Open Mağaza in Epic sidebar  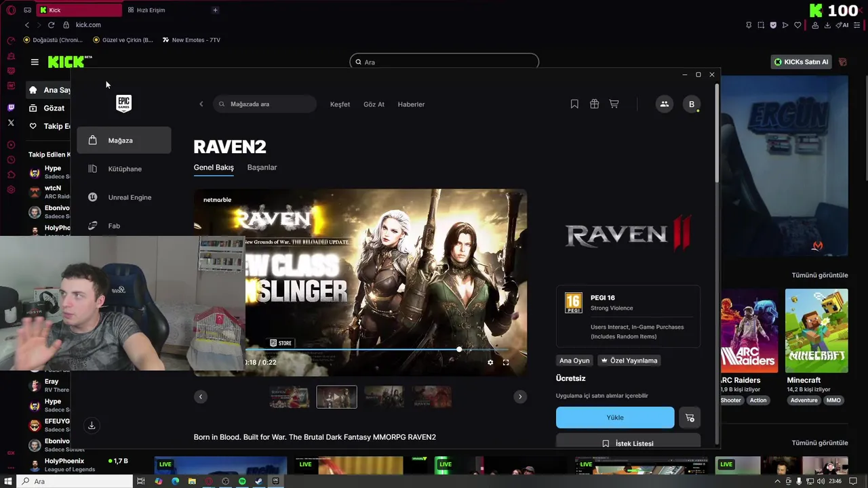click(124, 140)
